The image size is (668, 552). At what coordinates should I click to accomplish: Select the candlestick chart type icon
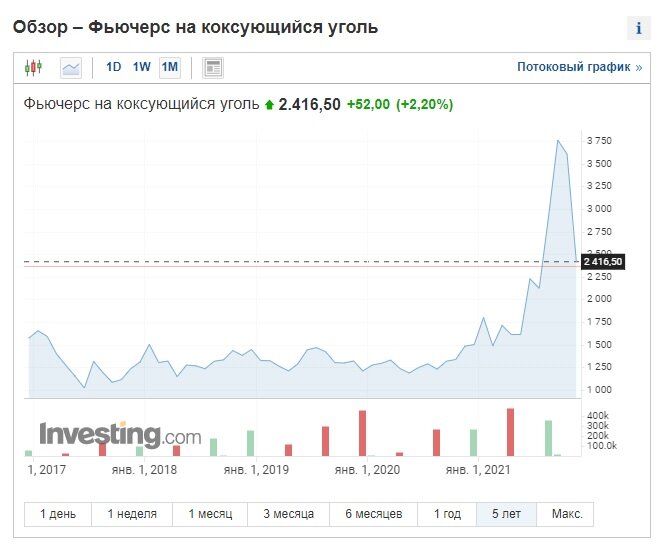coord(33,68)
